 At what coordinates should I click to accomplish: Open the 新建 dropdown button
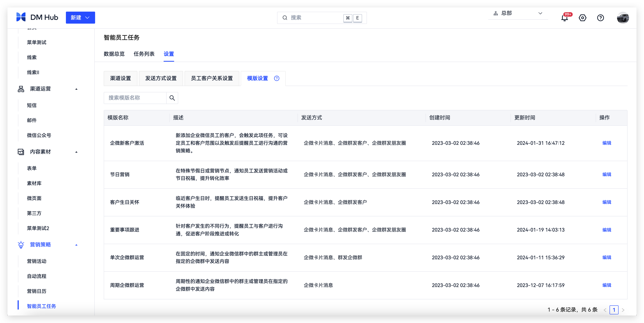80,17
